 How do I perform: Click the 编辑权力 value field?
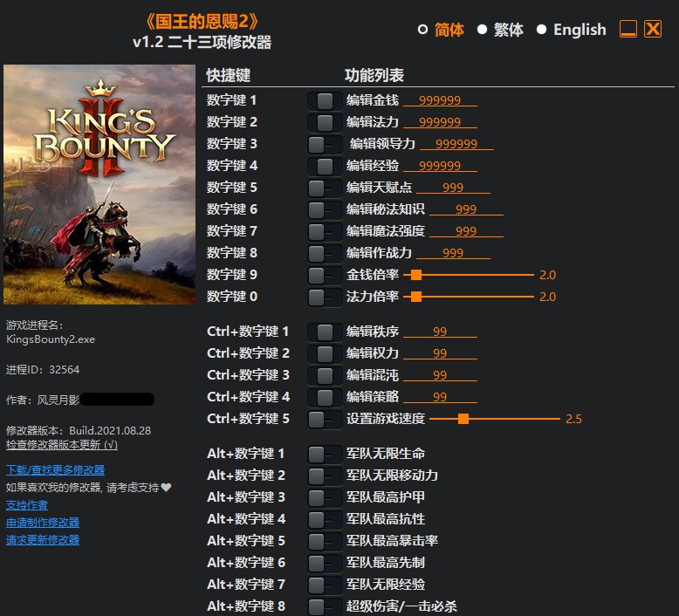[440, 353]
